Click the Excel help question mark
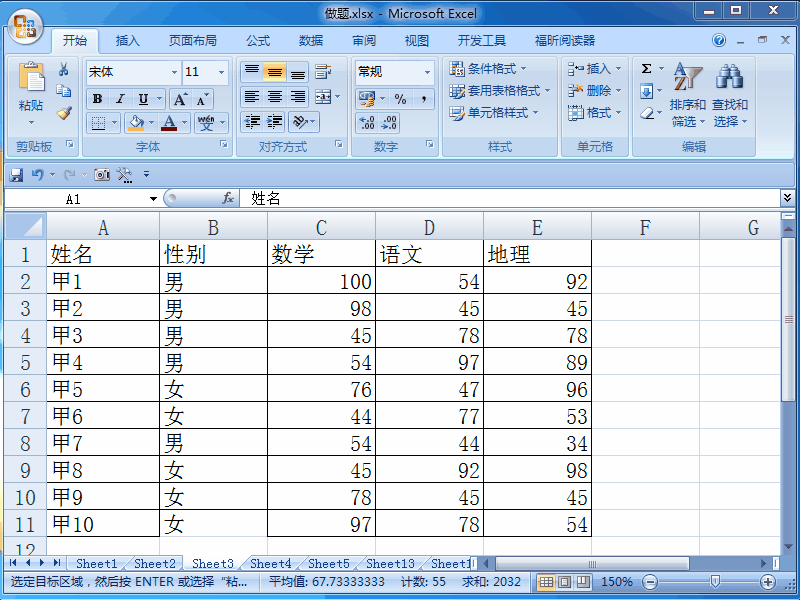800x600 pixels. 719,40
